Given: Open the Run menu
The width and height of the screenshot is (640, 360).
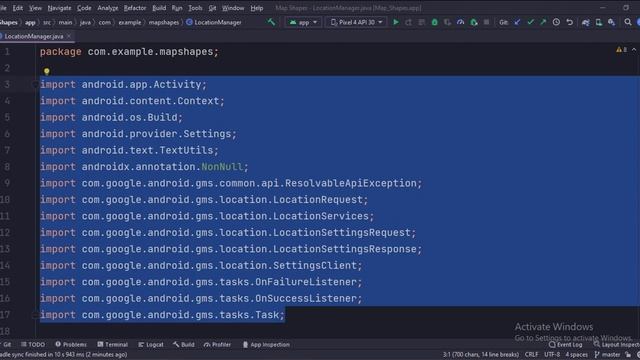Looking at the screenshot, I should coord(177,8).
